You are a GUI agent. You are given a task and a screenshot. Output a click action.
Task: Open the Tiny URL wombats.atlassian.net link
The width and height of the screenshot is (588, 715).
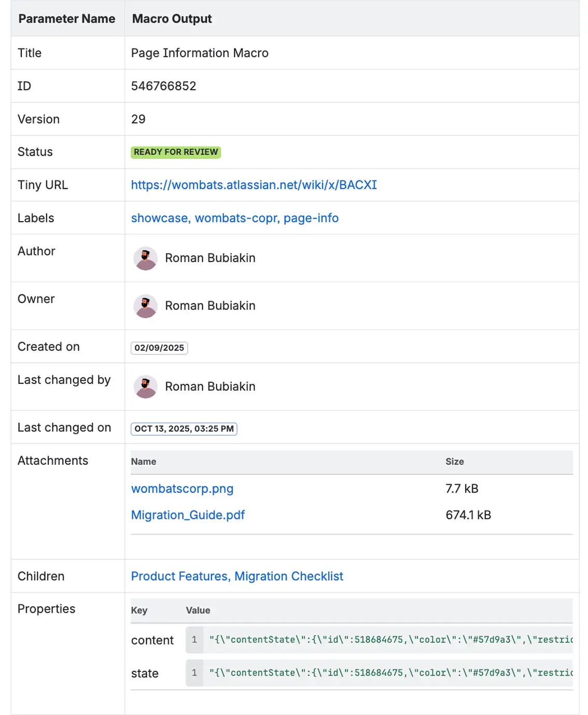pyautogui.click(x=254, y=185)
